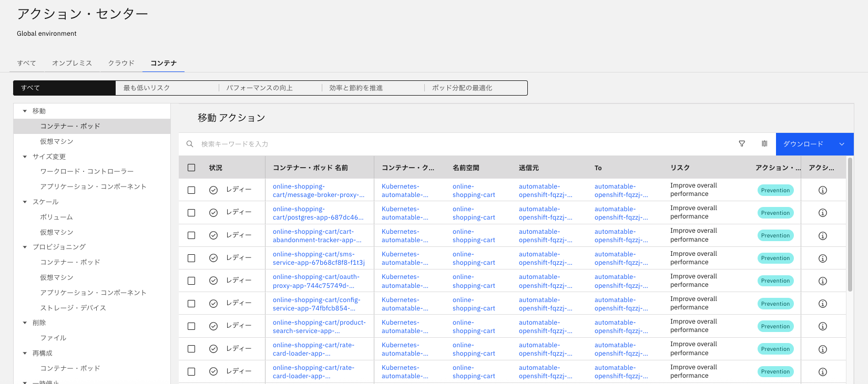
Task: Click the vertical scrollbar of the table
Action: (850, 226)
